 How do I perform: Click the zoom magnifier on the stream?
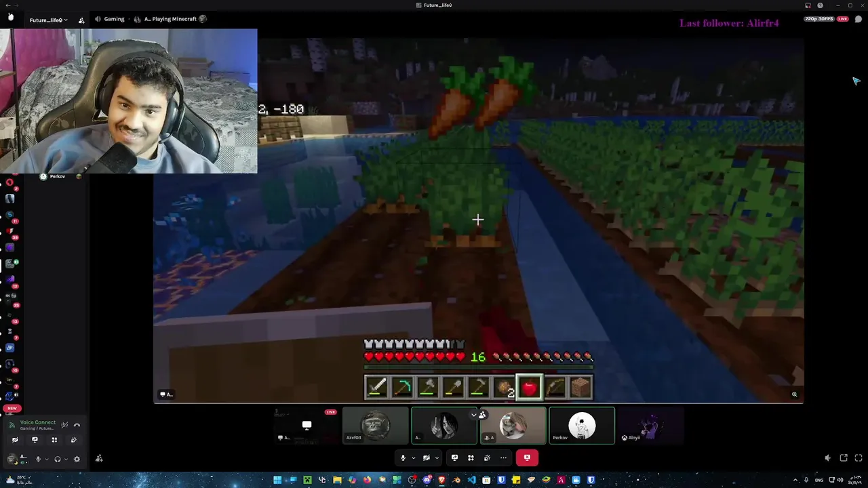(x=794, y=394)
